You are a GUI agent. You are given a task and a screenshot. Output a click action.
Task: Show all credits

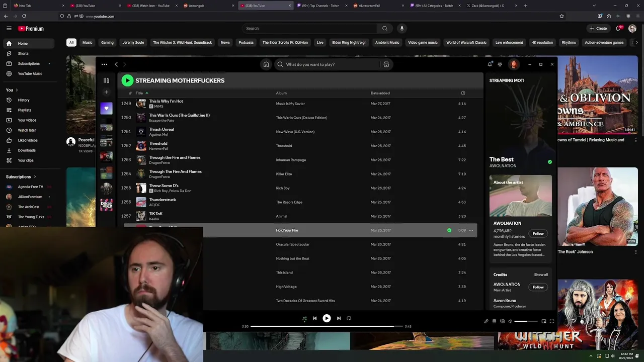[541, 275]
